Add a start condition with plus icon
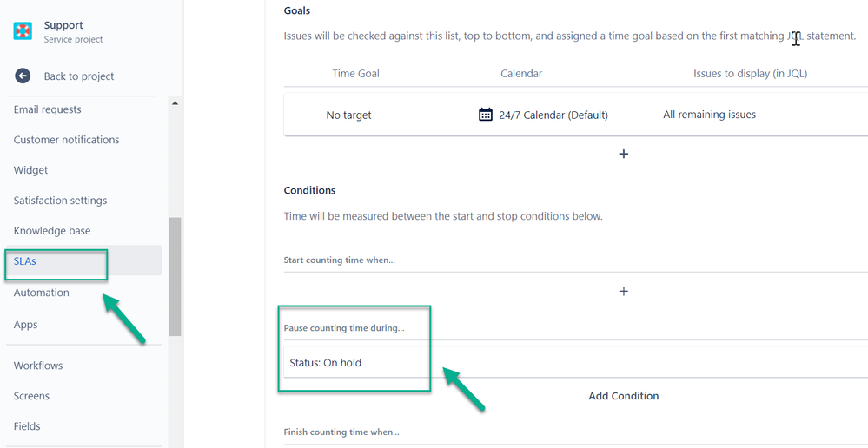 pos(623,291)
